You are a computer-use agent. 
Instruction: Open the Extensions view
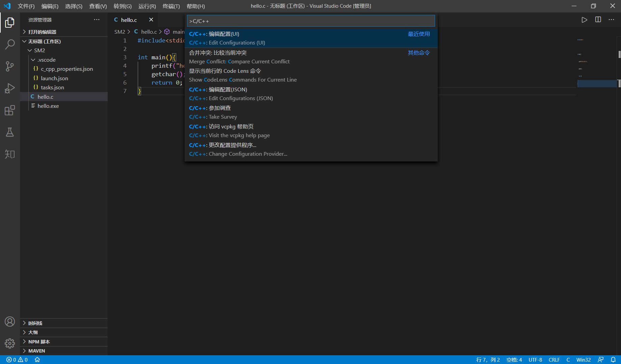pyautogui.click(x=10, y=110)
